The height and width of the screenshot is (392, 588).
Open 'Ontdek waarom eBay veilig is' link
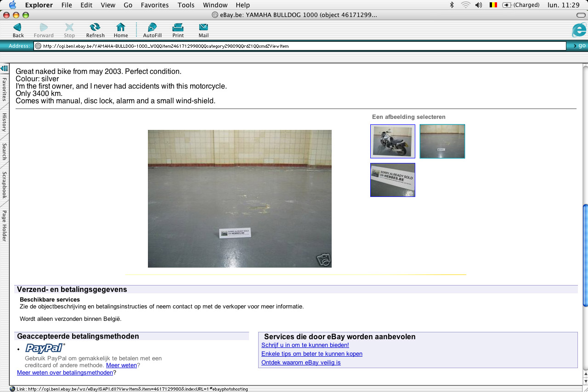coord(301,363)
